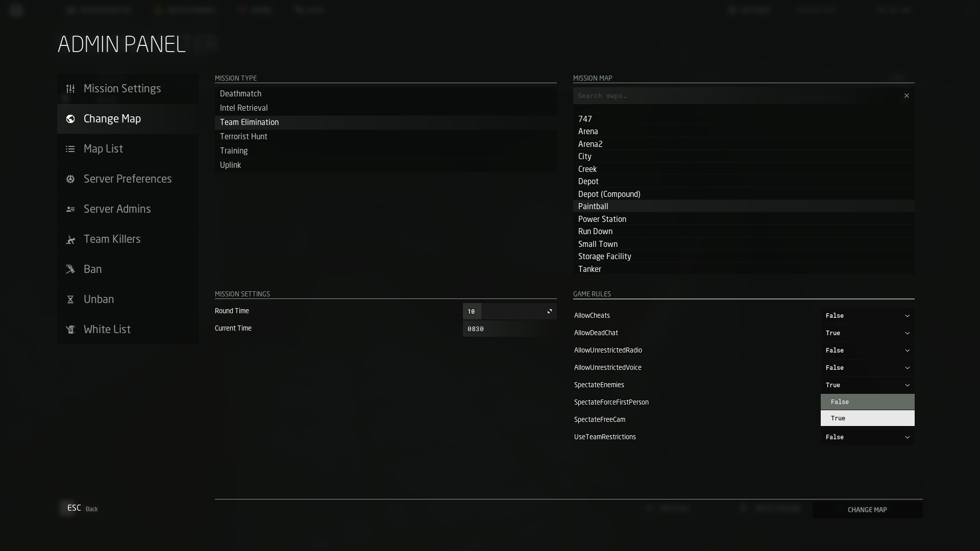Toggle AllowCheats dropdown to True
Screen dimensions: 980x551
click(868, 315)
